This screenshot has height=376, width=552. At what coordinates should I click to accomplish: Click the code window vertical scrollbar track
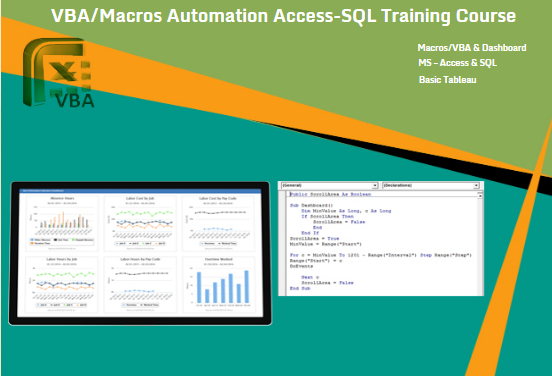pos(480,246)
